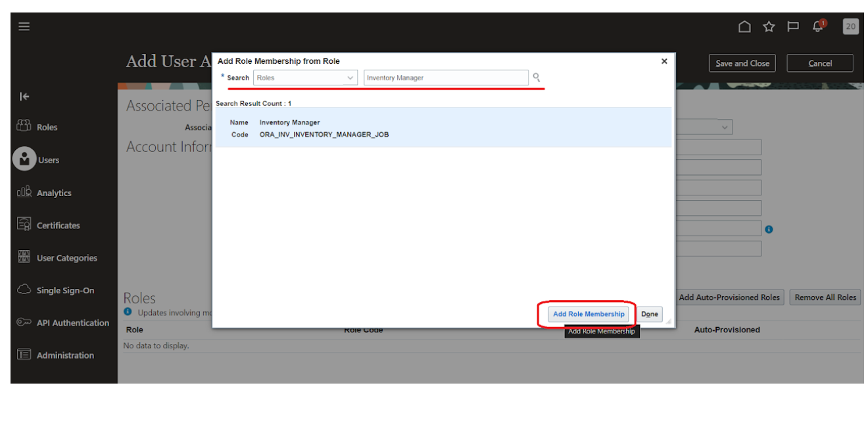Open Roles in the sidebar
The width and height of the screenshot is (868, 427).
click(x=47, y=127)
